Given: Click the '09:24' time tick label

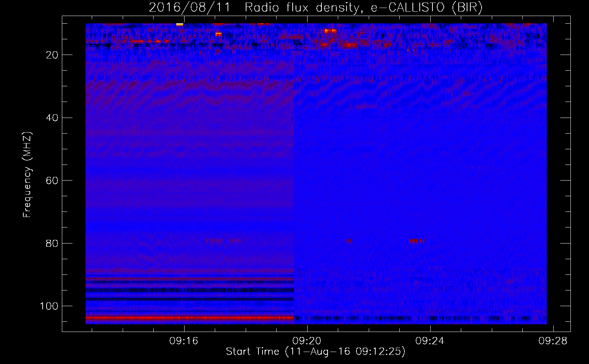Looking at the screenshot, I should click(x=430, y=341).
